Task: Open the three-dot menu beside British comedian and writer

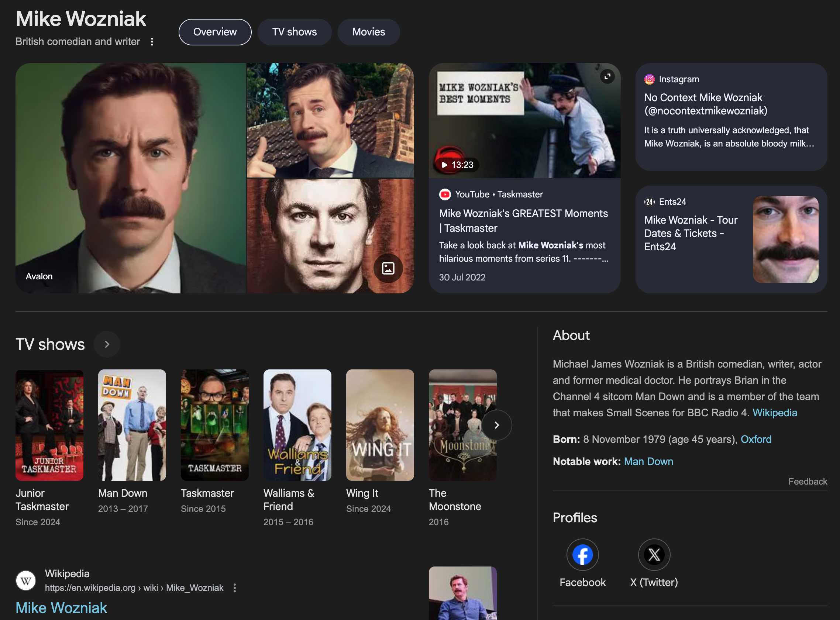Action: coord(152,42)
